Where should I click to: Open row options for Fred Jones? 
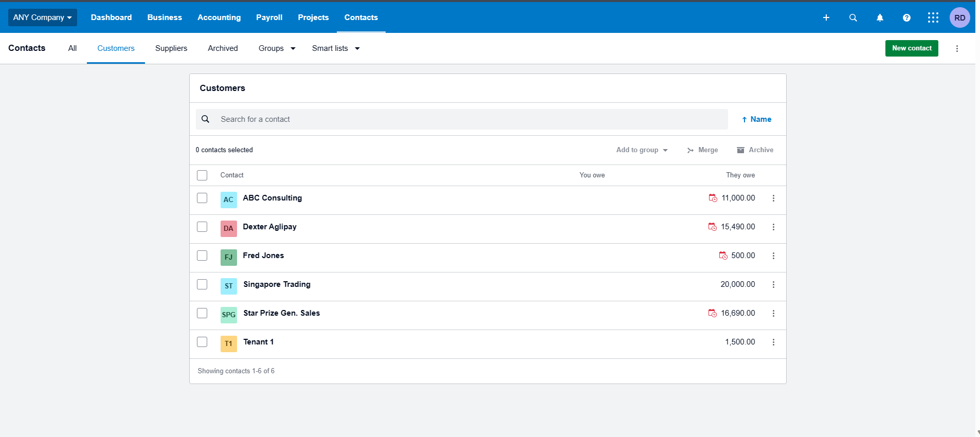773,256
